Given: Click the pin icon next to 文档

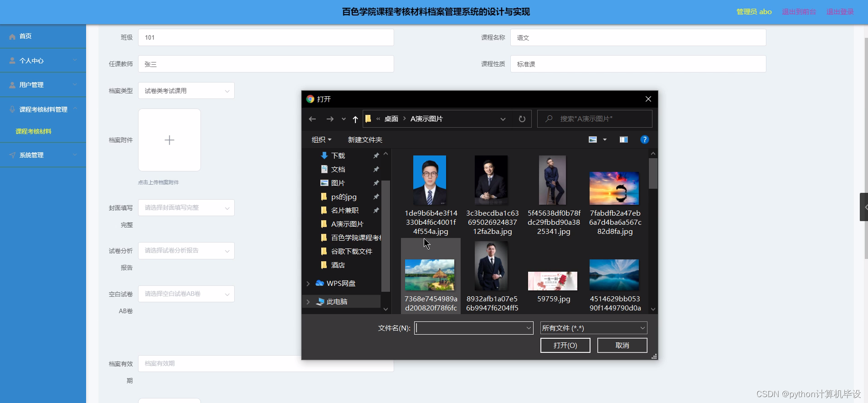Looking at the screenshot, I should coord(376,170).
